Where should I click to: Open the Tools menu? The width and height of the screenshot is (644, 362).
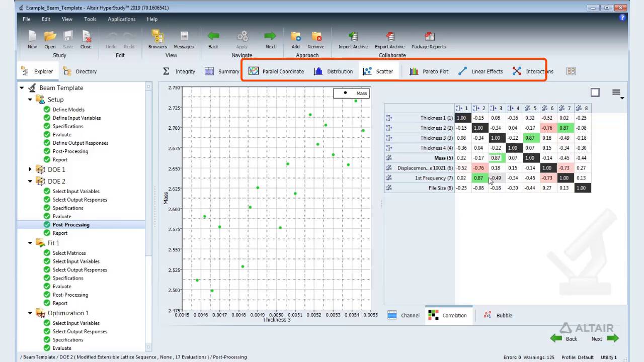click(90, 19)
